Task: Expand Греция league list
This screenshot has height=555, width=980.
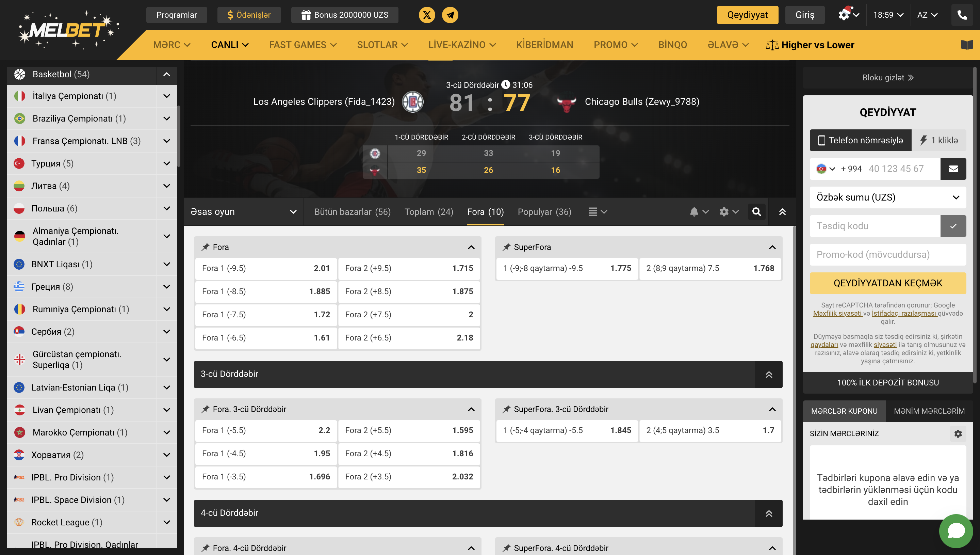Action: coord(166,286)
